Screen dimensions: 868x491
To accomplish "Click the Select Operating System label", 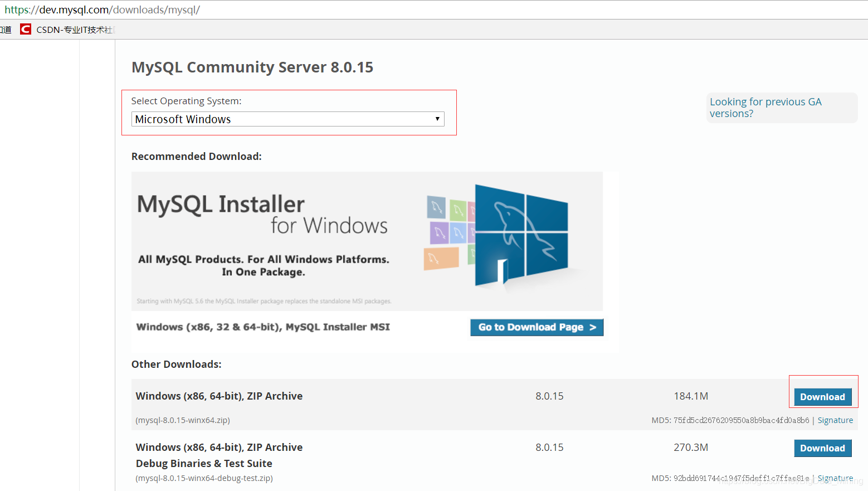I will pos(186,101).
